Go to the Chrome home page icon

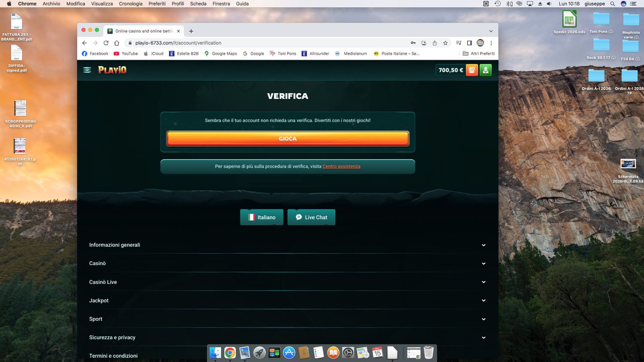pyautogui.click(x=117, y=43)
